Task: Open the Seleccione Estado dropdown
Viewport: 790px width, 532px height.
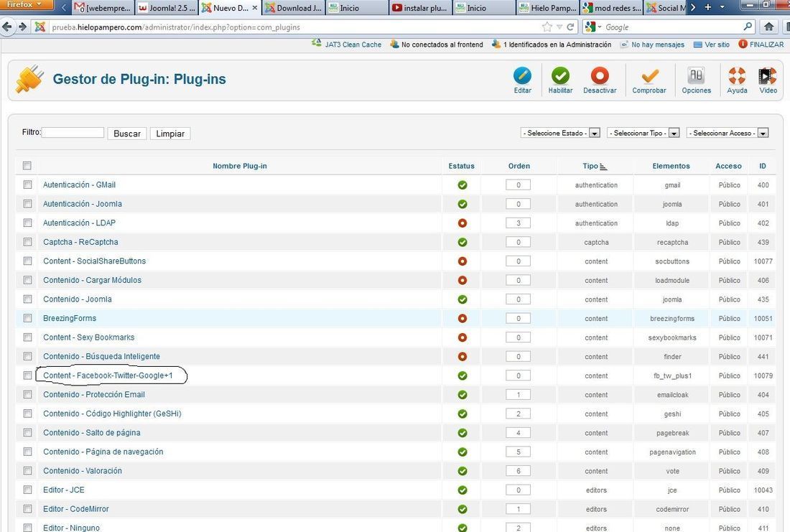Action: pyautogui.click(x=560, y=133)
